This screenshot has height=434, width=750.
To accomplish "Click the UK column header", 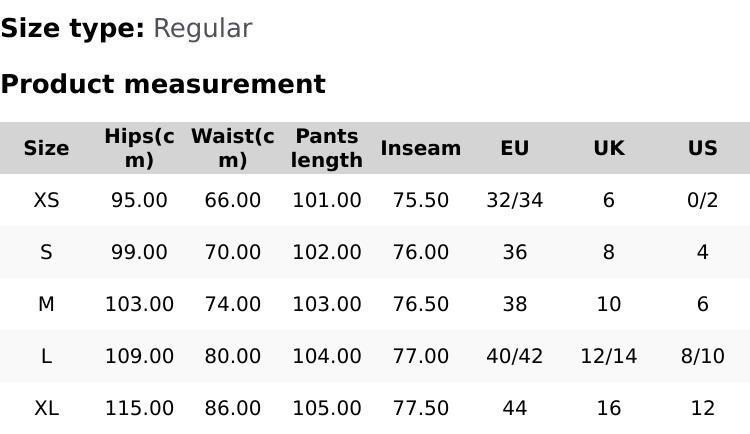I will click(x=609, y=149).
